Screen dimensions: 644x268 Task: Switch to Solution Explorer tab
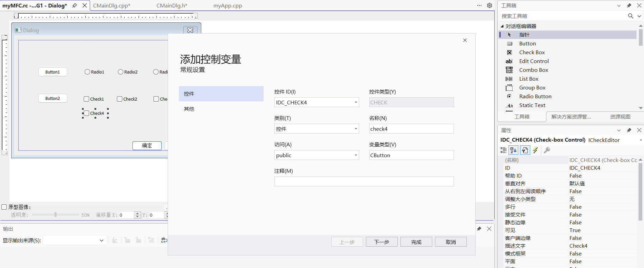click(571, 117)
